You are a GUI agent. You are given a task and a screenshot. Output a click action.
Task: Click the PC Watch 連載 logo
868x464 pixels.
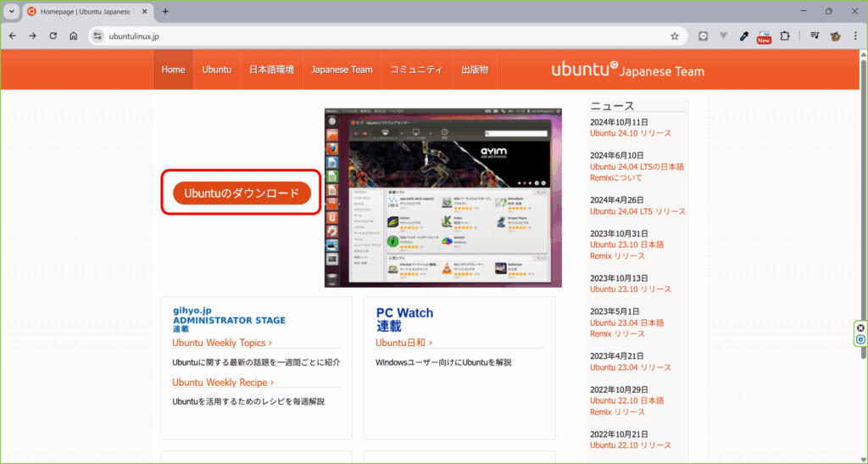tap(404, 320)
